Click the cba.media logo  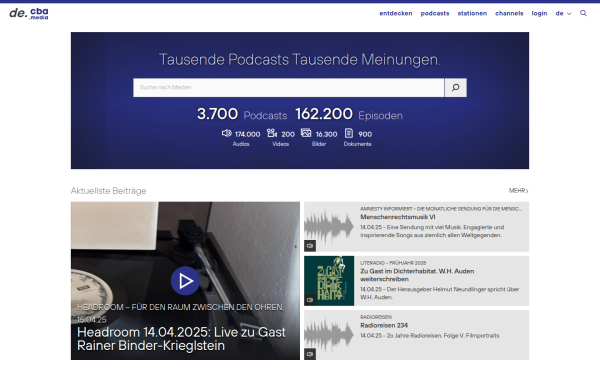click(x=29, y=13)
